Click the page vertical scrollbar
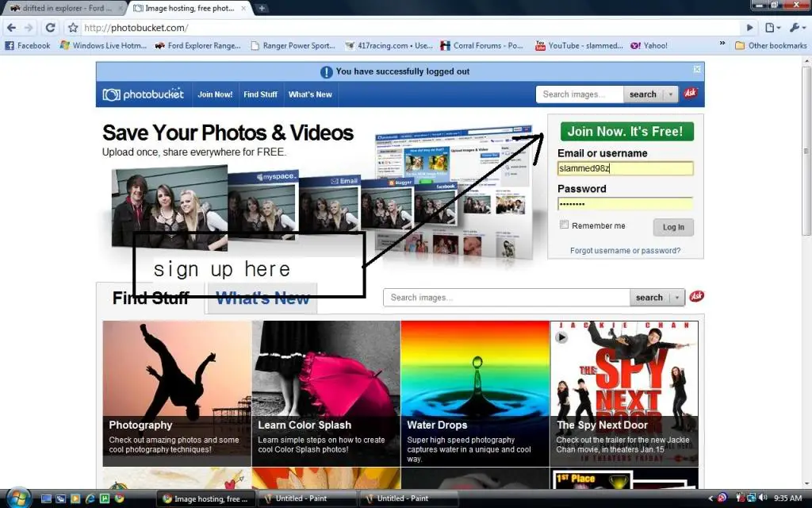812x508 pixels. [806, 150]
